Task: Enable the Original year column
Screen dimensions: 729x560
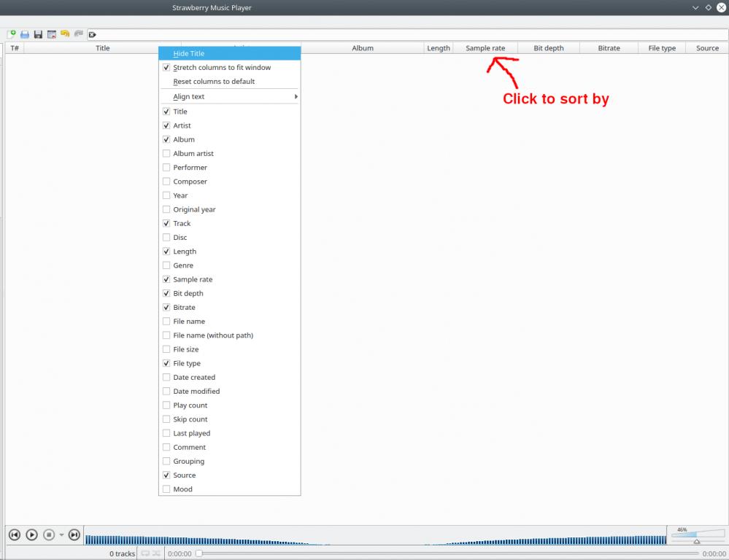Action: pos(166,209)
